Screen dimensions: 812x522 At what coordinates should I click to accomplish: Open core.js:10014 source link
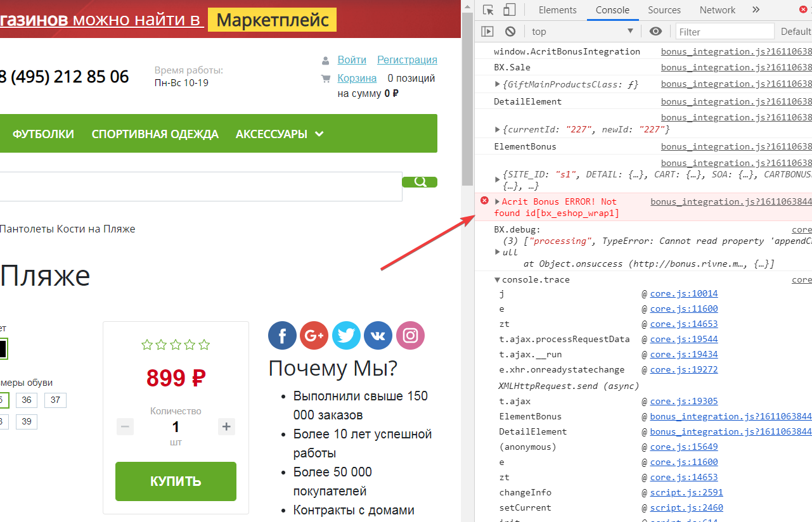click(x=684, y=293)
